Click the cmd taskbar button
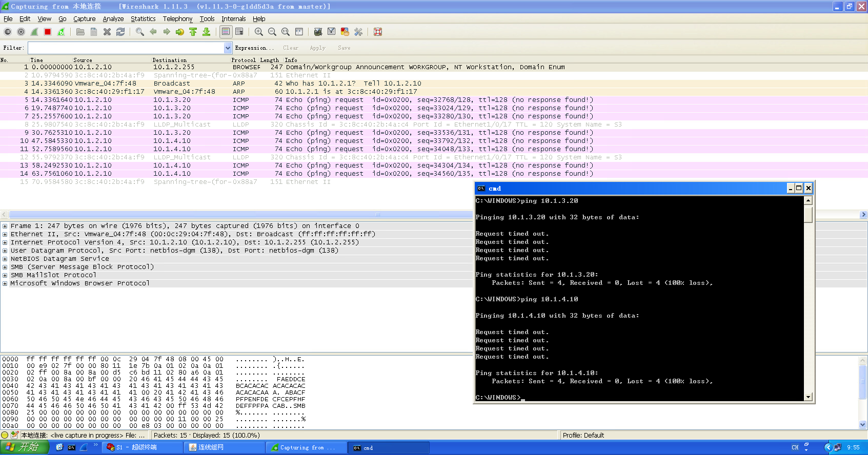Image resolution: width=868 pixels, height=455 pixels. pos(389,447)
